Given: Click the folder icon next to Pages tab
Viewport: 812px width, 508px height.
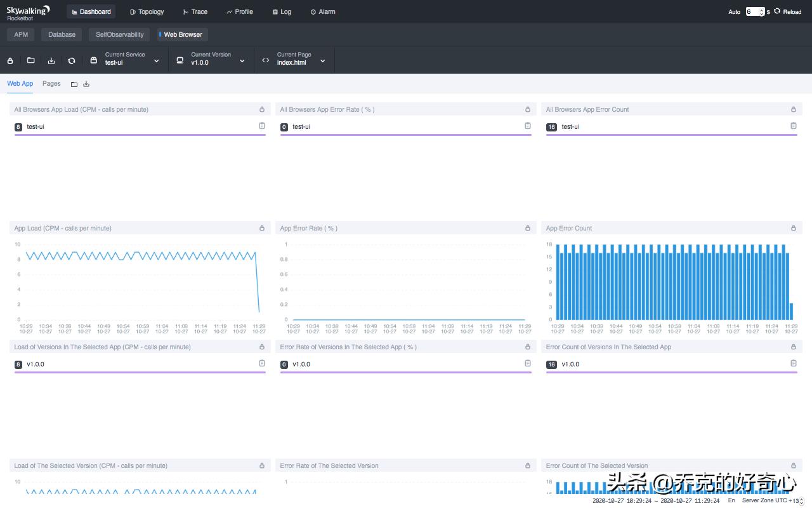Looking at the screenshot, I should pos(74,84).
